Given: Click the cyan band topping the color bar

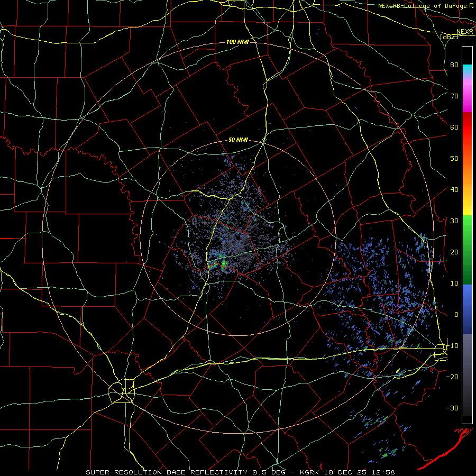Looking at the screenshot, I should (x=467, y=68).
